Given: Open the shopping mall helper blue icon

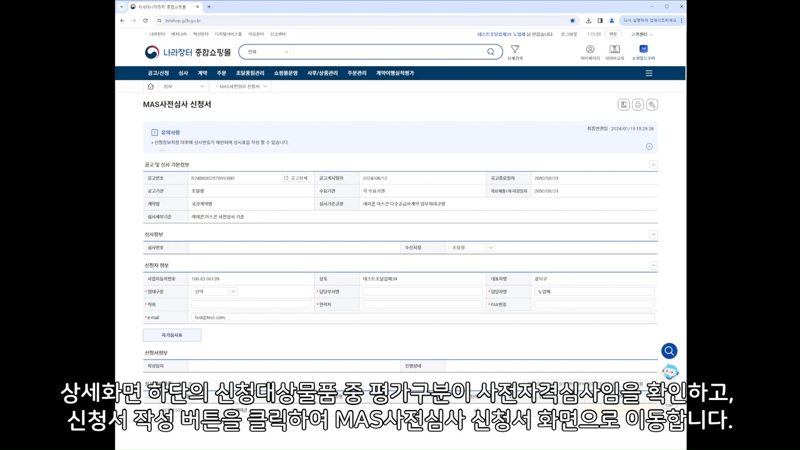Looking at the screenshot, I should point(643,49).
